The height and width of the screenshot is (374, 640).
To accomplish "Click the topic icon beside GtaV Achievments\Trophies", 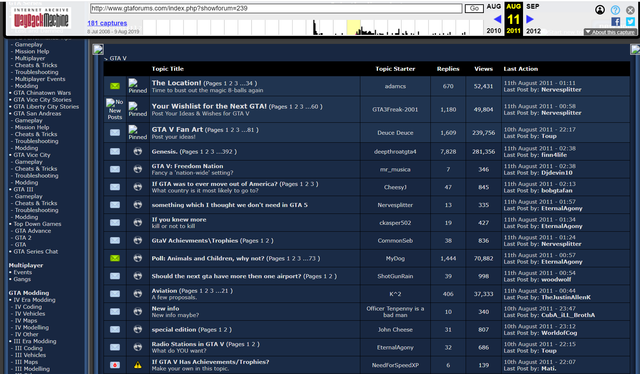I will 138,240.
